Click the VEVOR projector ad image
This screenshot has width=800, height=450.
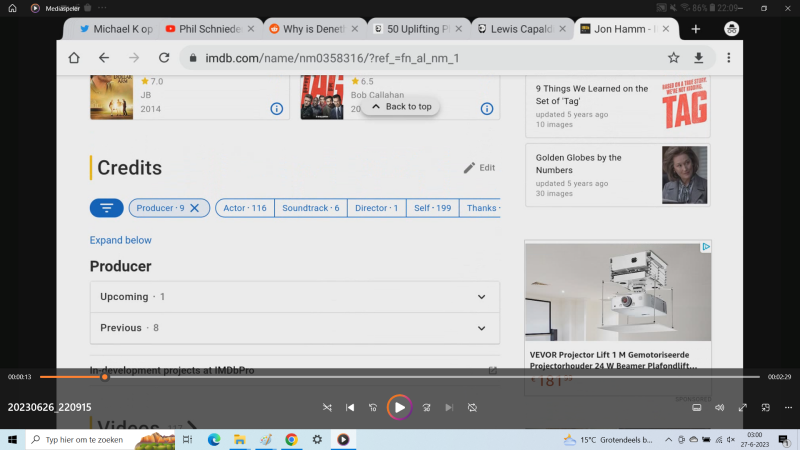618,292
